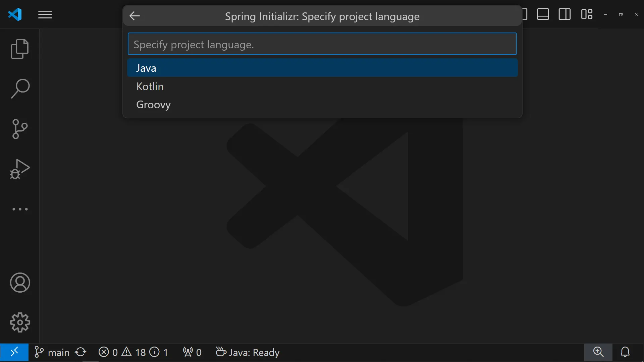This screenshot has height=362, width=644.
Task: Open the Manage gear menu
Action: [20, 322]
